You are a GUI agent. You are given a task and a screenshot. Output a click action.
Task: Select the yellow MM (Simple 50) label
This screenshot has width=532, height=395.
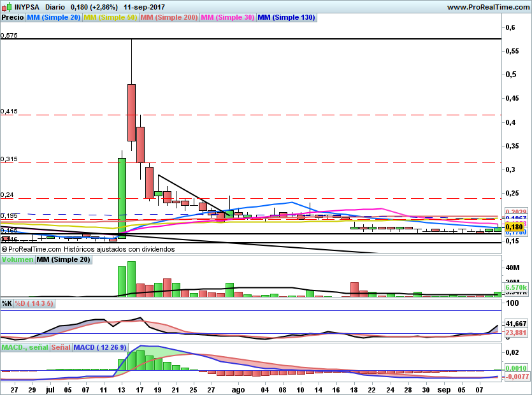110,18
